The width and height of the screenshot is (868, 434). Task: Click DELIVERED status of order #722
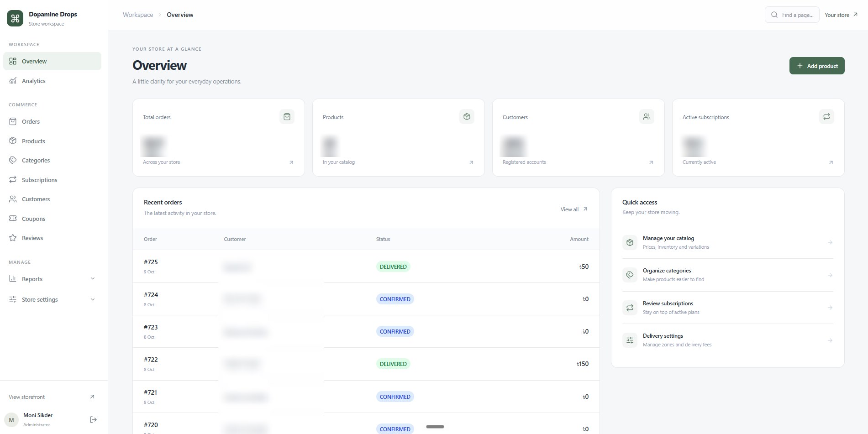(393, 364)
